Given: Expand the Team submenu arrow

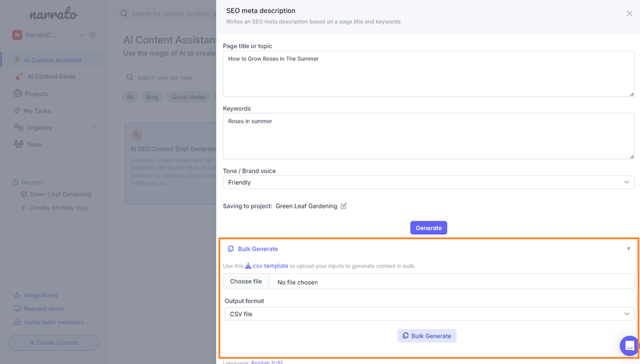Looking at the screenshot, I should [x=95, y=144].
